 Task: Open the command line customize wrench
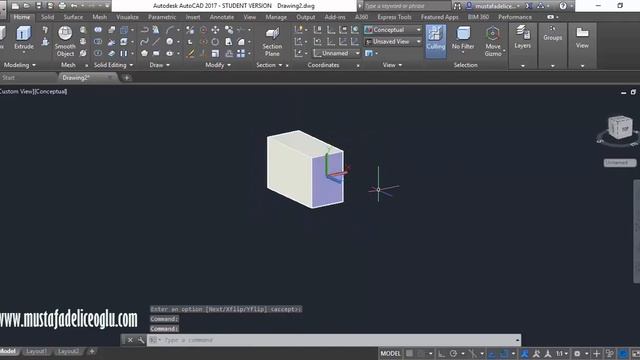point(141,340)
